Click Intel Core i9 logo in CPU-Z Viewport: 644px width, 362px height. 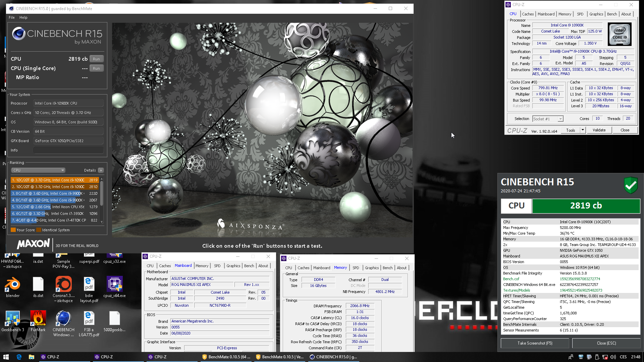tap(620, 34)
